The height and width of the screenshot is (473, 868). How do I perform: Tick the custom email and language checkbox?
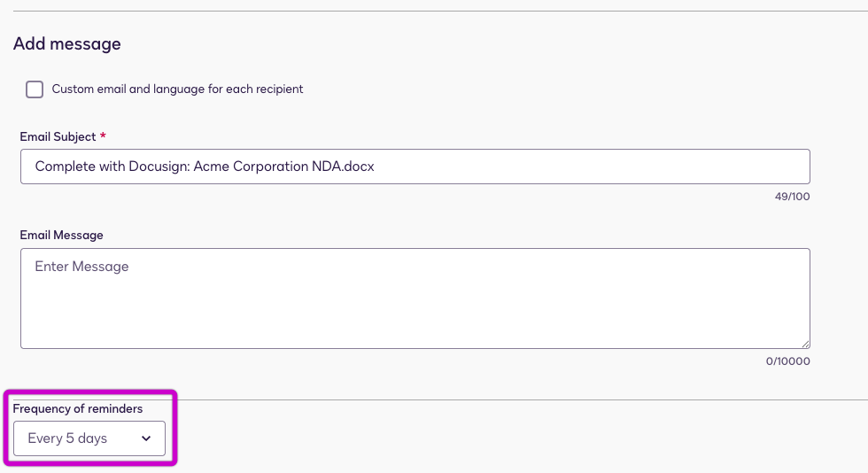35,89
